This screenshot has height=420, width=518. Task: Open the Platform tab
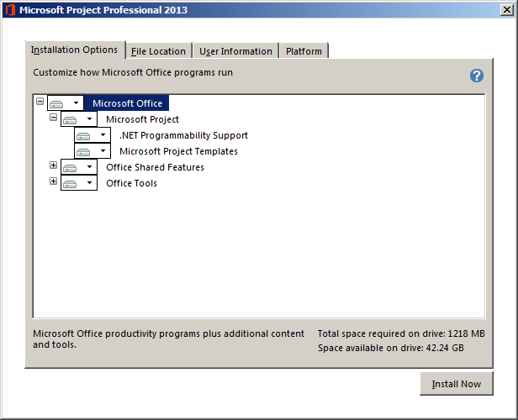pyautogui.click(x=304, y=51)
